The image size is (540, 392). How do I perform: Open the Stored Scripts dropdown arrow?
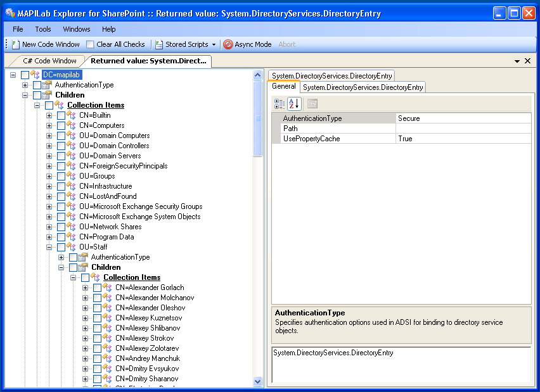(214, 45)
